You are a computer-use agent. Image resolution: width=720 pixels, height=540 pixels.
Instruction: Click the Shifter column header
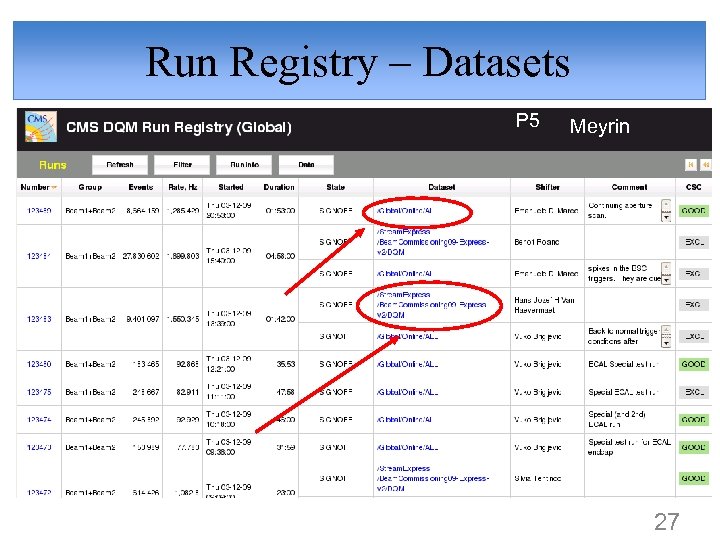click(x=547, y=187)
